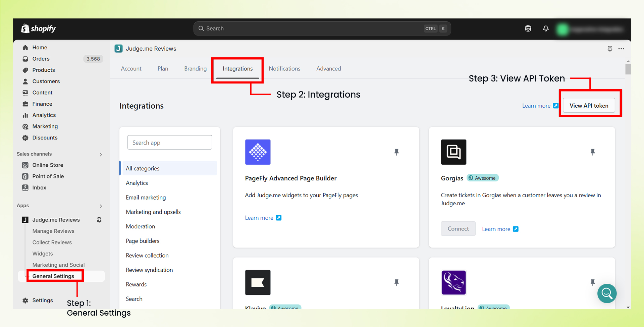Open the Sidekick assistant icon in top bar
644x327 pixels.
point(528,29)
